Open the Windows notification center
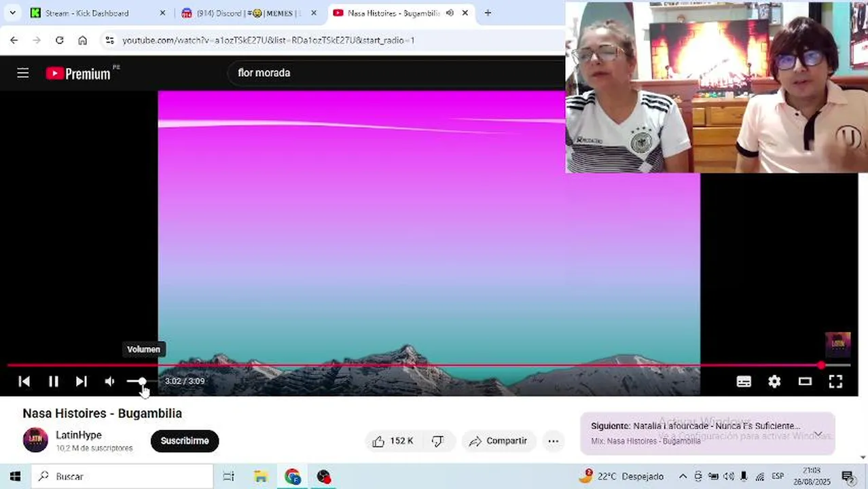 848,476
